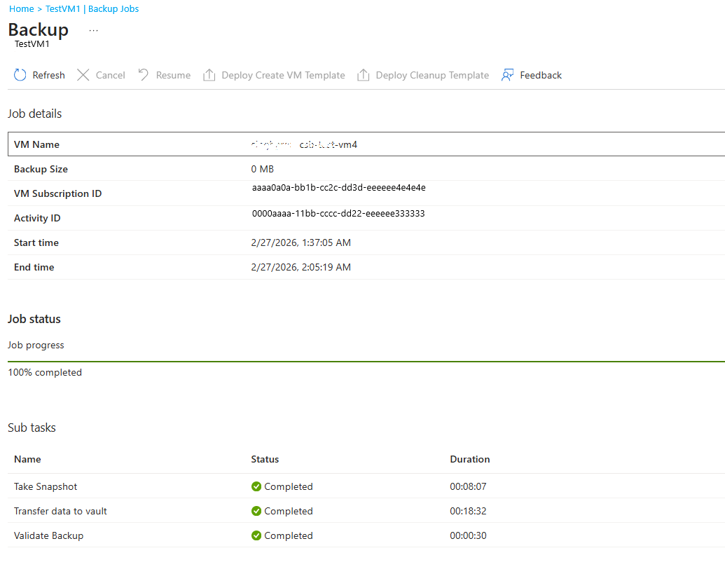Click the Completed icon next to Validate Backup
This screenshot has height=588, width=725.
[256, 535]
